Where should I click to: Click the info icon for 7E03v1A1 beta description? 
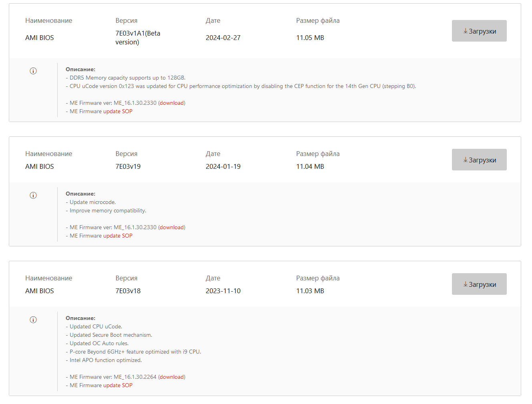(33, 71)
